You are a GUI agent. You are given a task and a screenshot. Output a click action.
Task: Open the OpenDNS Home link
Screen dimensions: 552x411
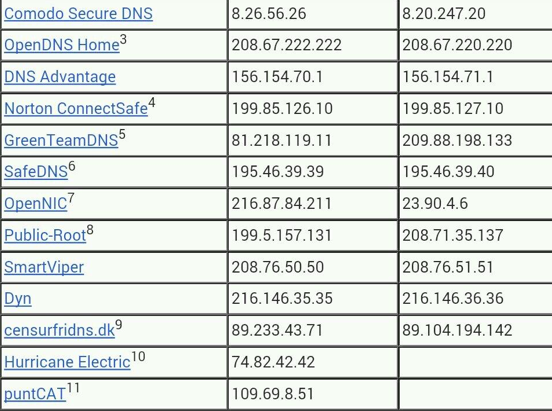pyautogui.click(x=62, y=45)
